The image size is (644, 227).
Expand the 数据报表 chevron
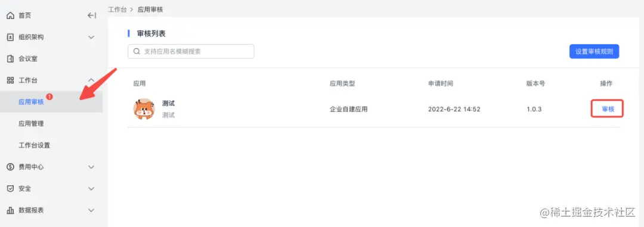pyautogui.click(x=92, y=210)
